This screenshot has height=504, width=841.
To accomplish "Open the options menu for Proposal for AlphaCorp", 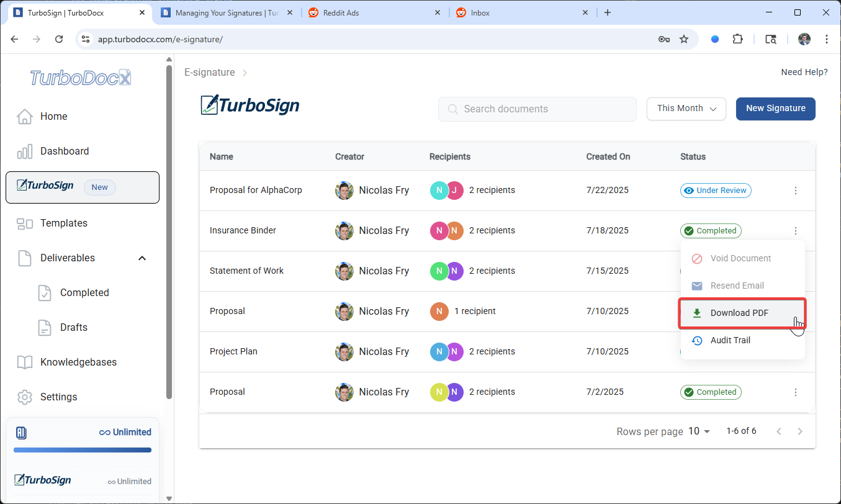I will 796,191.
